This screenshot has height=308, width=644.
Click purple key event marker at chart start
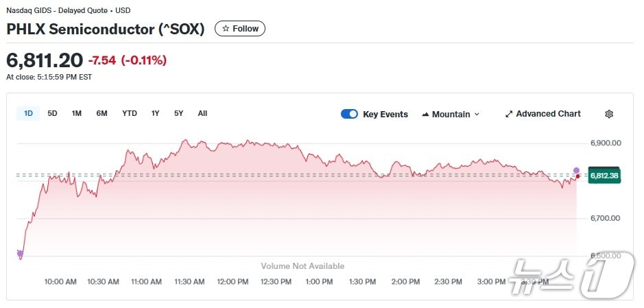(20, 254)
